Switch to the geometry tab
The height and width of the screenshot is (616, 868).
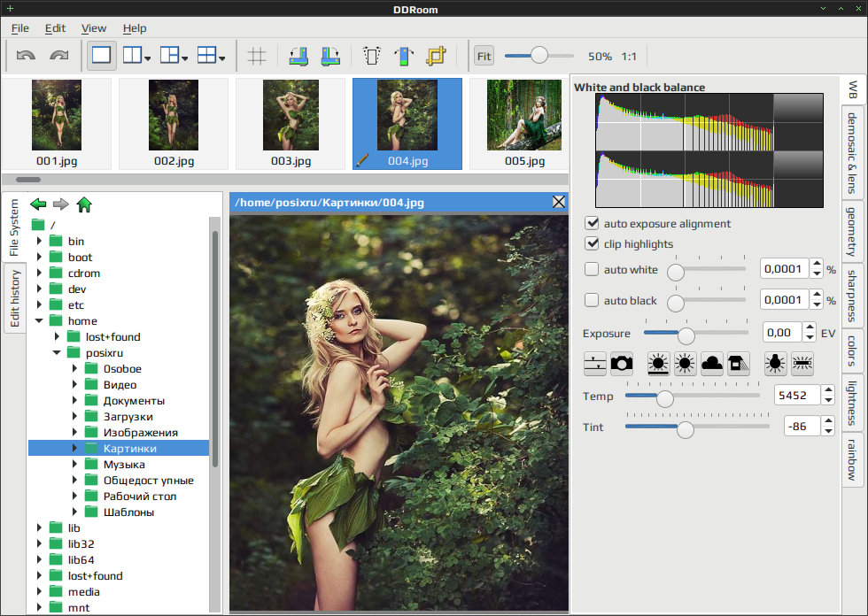tap(852, 232)
